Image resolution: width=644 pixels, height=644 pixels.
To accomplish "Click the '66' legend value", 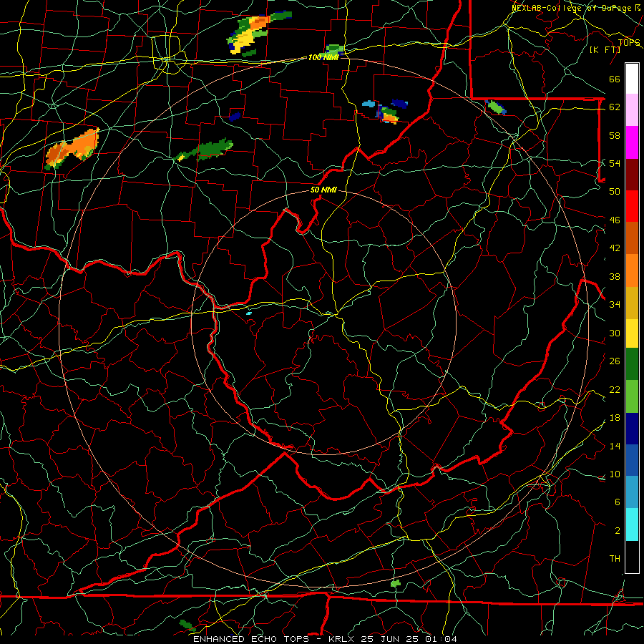I will click(x=615, y=79).
